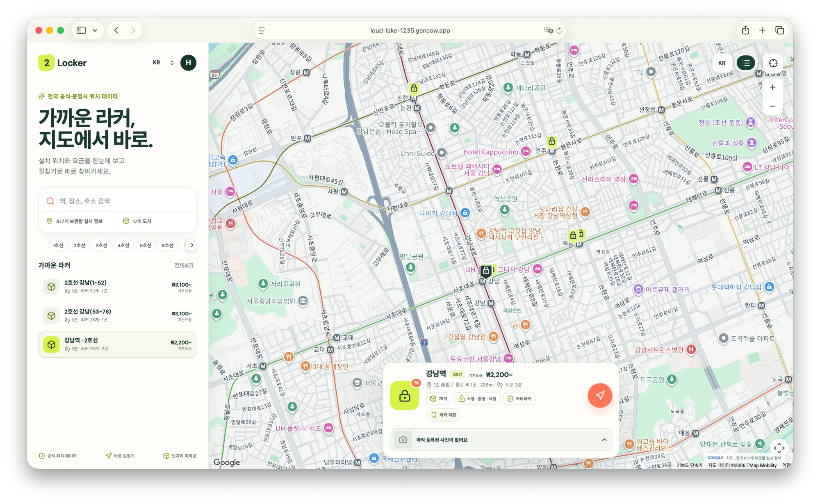Select the KR button on map
The image size is (820, 504).
[x=722, y=63]
